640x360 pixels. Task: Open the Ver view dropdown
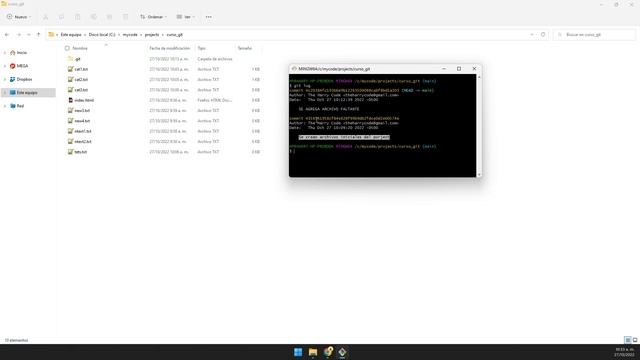(x=185, y=17)
